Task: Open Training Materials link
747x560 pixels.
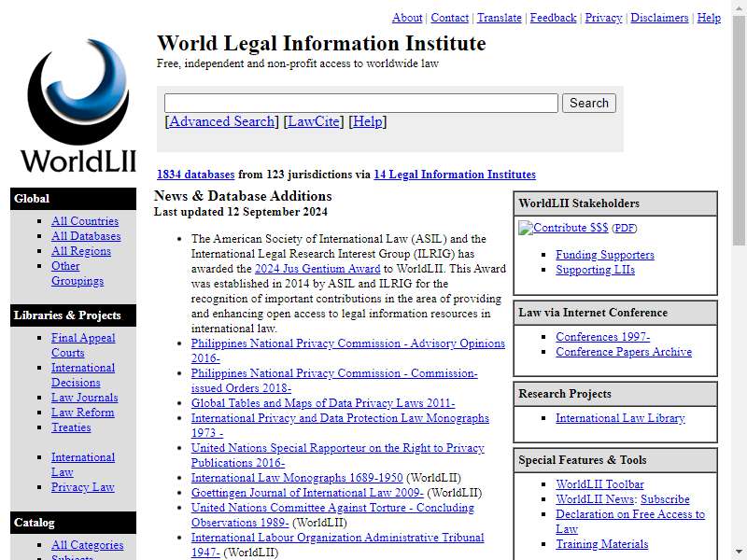Action: 601,544
